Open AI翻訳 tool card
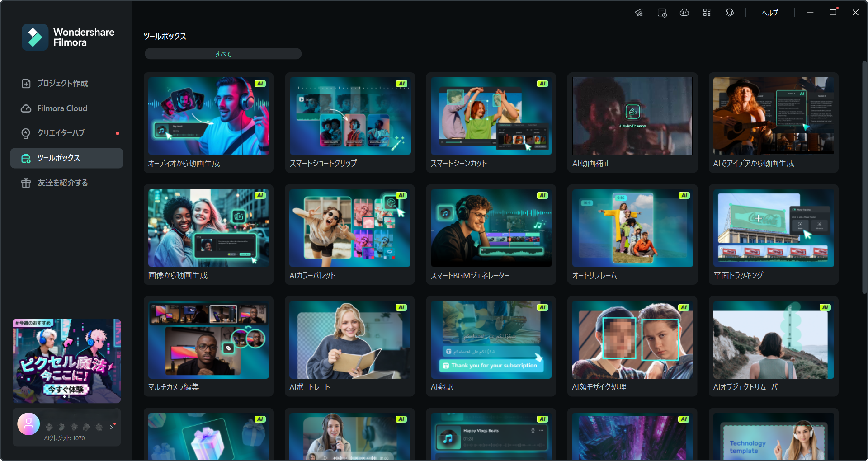 (491, 346)
